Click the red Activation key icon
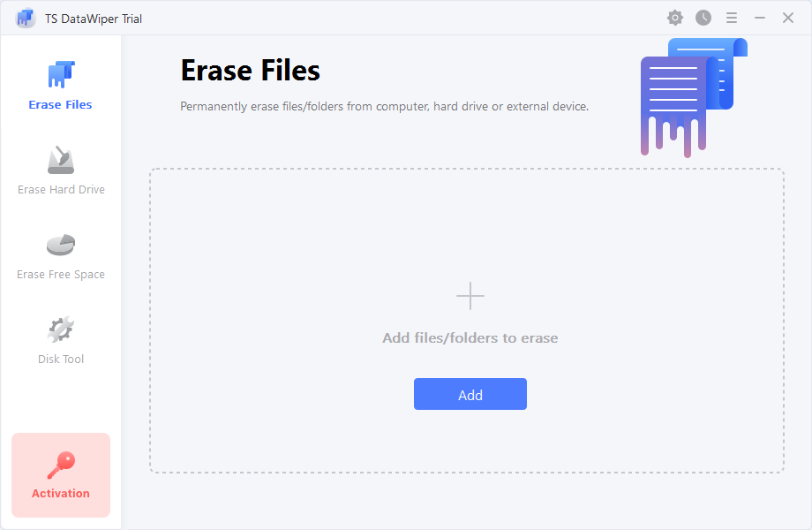This screenshot has height=530, width=812. 61,464
